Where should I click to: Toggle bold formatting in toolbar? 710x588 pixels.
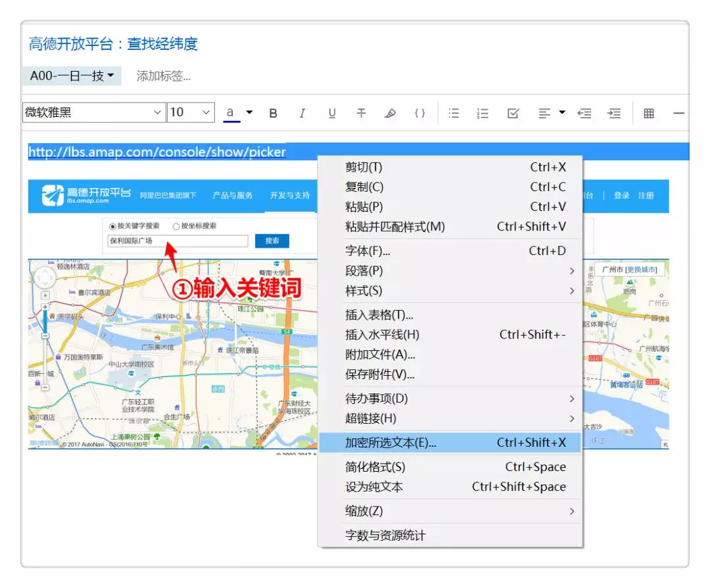(273, 113)
